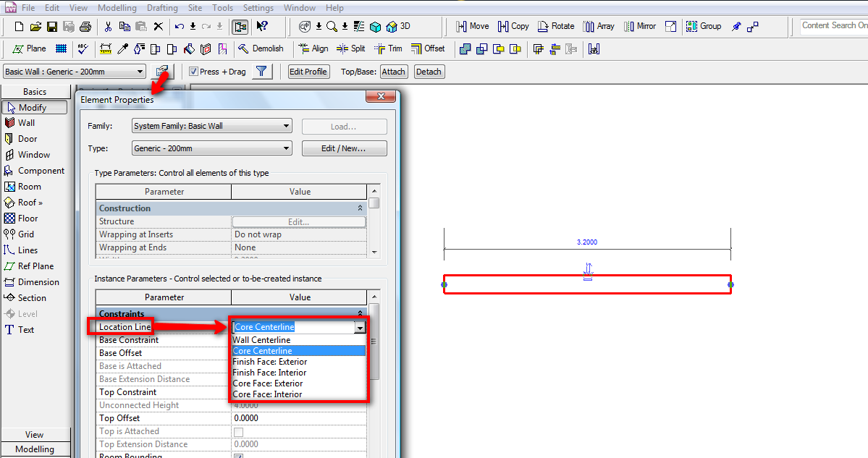
Task: Choose the Door tool in Basics
Action: click(x=28, y=139)
